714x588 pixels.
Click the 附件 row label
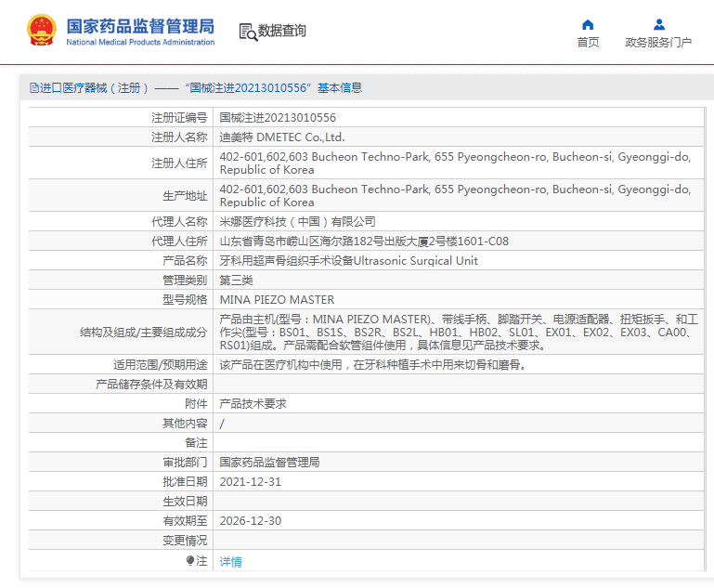coord(196,403)
